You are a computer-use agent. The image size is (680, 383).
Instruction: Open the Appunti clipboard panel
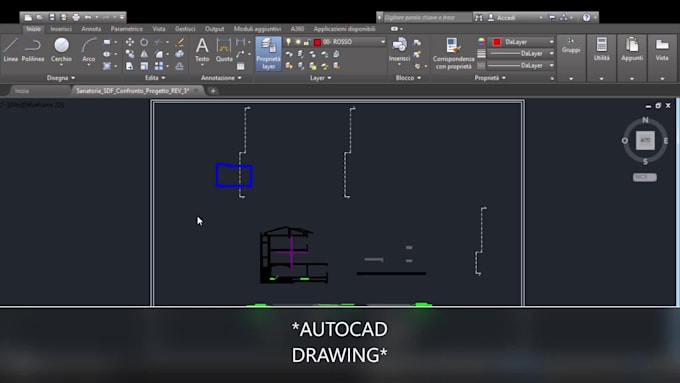632,58
